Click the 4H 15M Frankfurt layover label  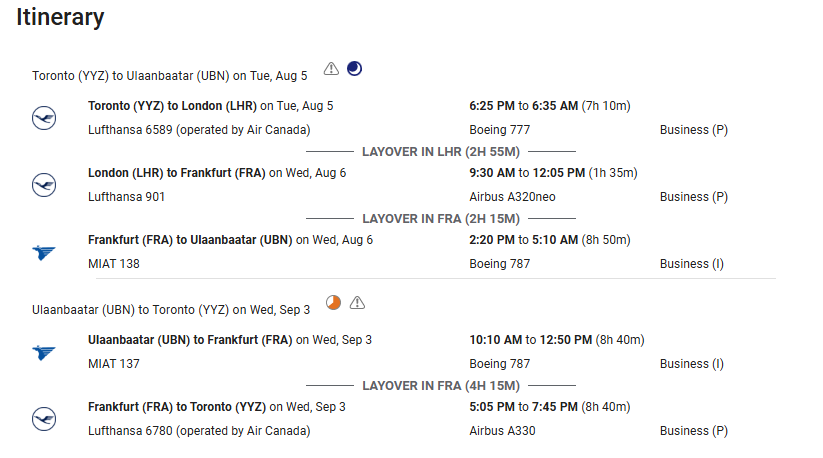point(440,385)
